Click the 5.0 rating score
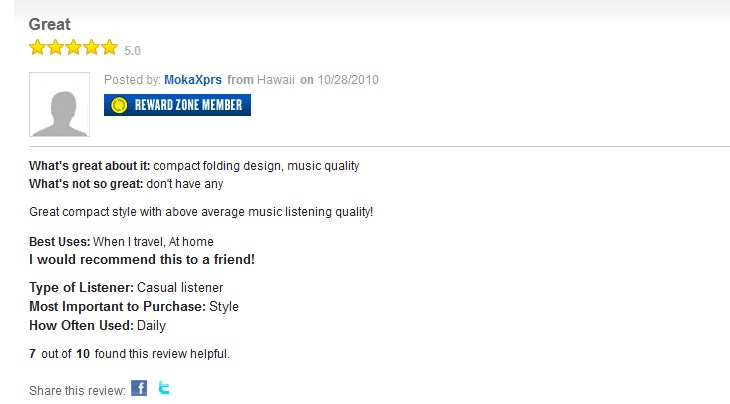The image size is (730, 404). tap(132, 50)
